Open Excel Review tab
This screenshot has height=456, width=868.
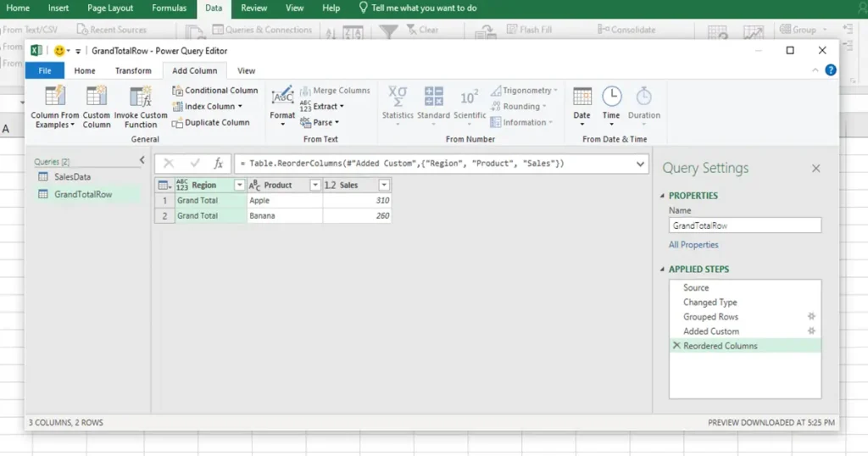click(254, 8)
